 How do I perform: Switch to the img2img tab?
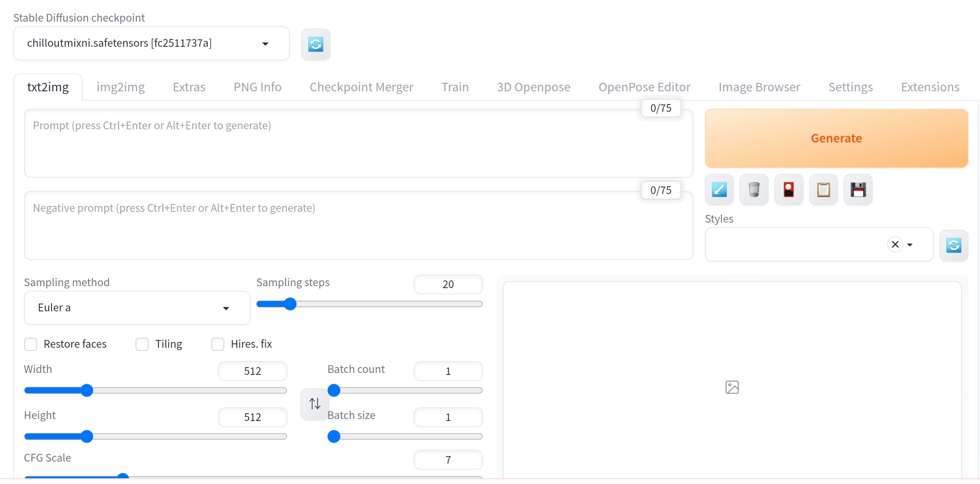(120, 87)
